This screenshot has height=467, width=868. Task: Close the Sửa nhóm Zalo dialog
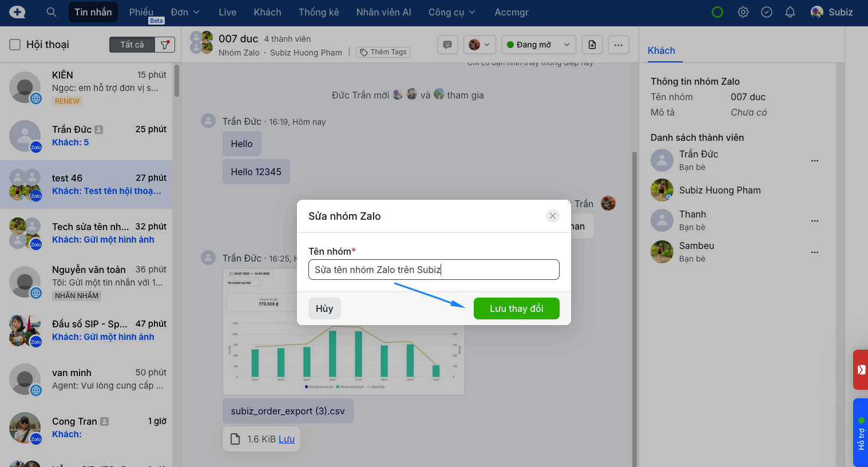coord(552,216)
